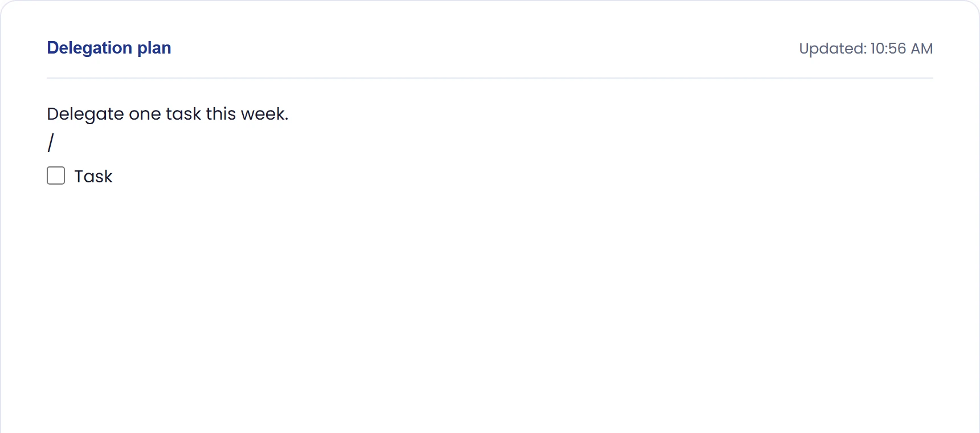The height and width of the screenshot is (433, 980).
Task: Click the word plan in the title
Action: 154,48
